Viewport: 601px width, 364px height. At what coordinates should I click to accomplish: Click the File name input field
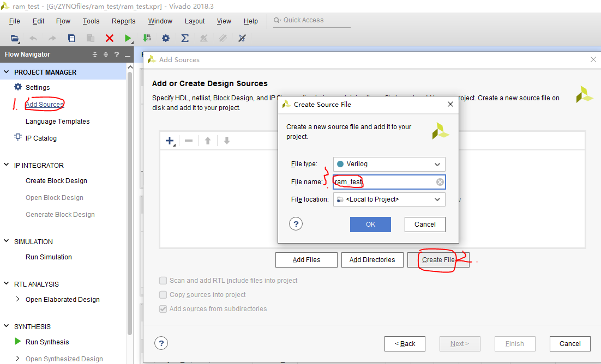pos(389,182)
